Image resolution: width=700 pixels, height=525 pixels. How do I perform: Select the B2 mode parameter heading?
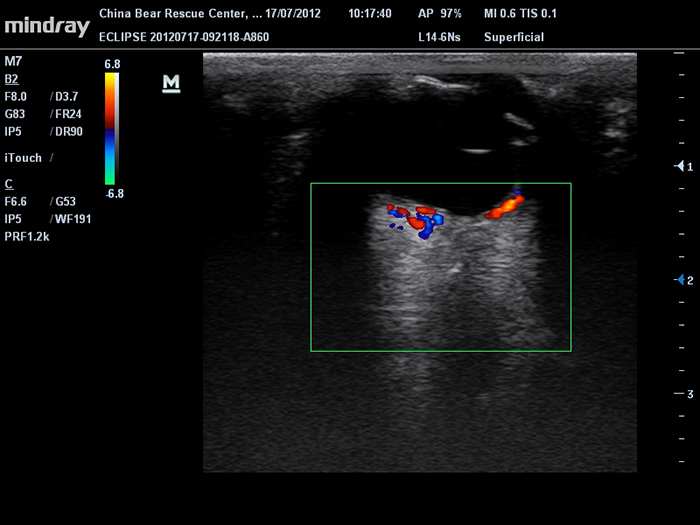11,78
